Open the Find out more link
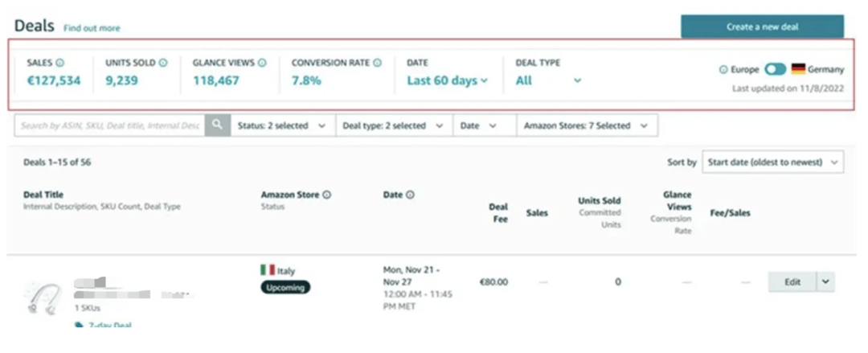Image resolution: width=868 pixels, height=353 pixels. click(x=92, y=28)
